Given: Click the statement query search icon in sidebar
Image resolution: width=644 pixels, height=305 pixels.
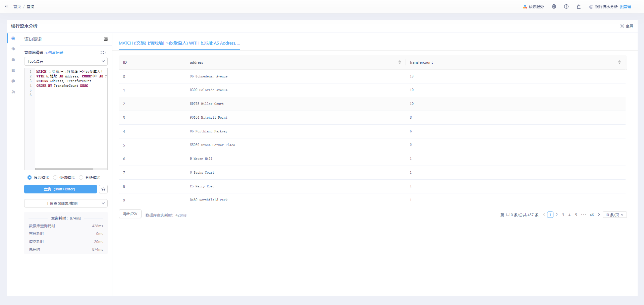Looking at the screenshot, I should point(13,39).
